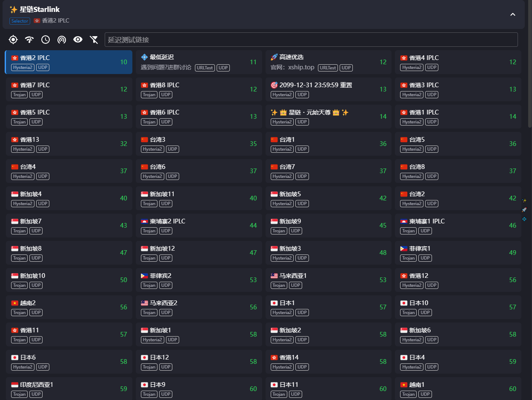Choose the 新加坡1 node
532x400 pixels.
click(199, 334)
